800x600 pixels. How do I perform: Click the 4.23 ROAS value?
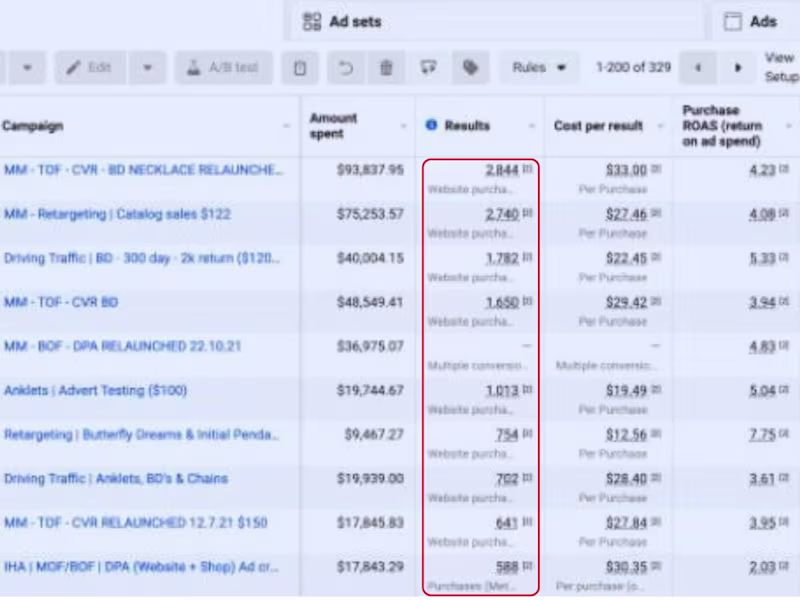click(x=763, y=170)
